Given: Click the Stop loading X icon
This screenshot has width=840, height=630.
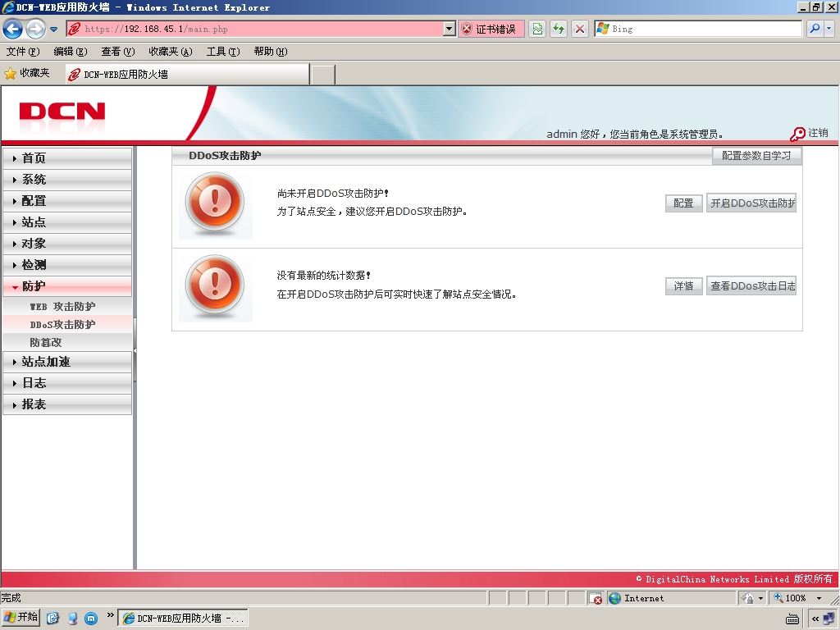Looking at the screenshot, I should tap(580, 29).
